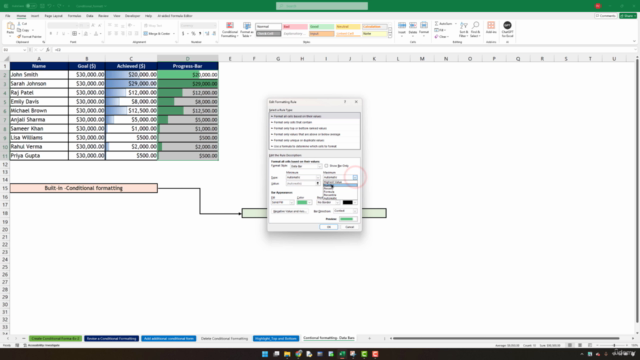Viewport: 640px width, 360px height.
Task: Click the Italic formatting icon
Action: (57, 33)
